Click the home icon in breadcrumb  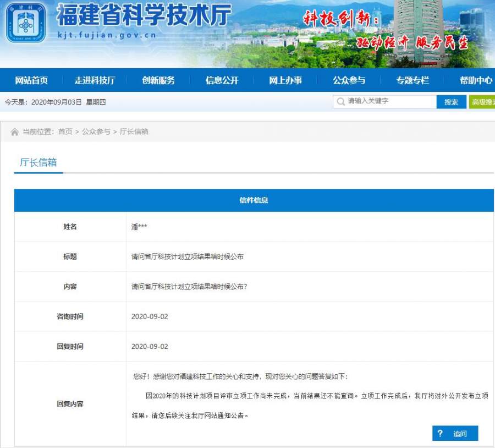pos(14,132)
